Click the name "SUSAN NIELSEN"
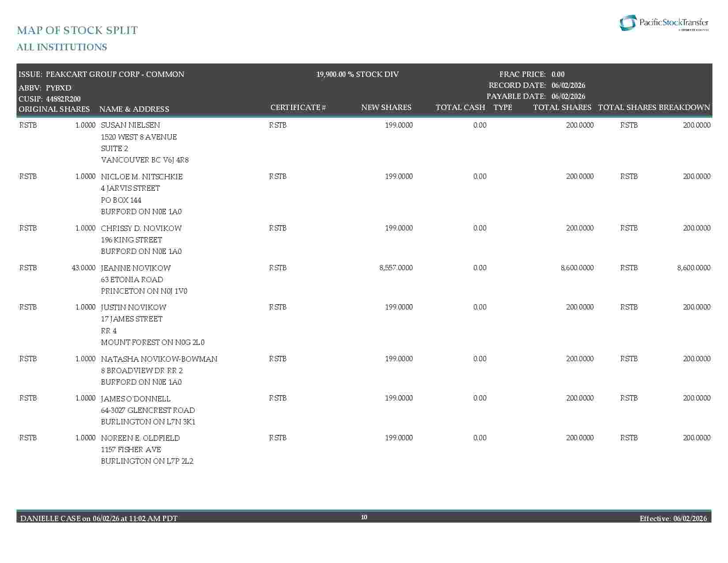Viewport: 728px width, 563px height. pyautogui.click(x=131, y=125)
